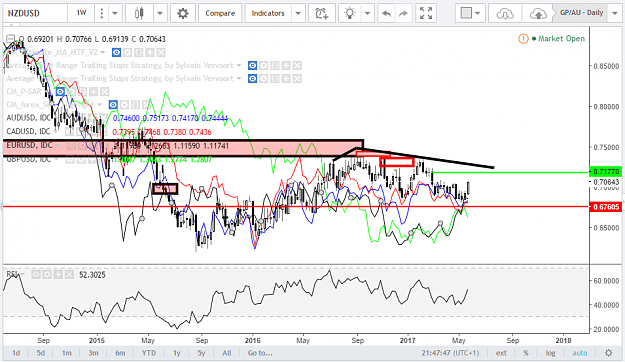The width and height of the screenshot is (625, 362).
Task: Select 5y time range
Action: pyautogui.click(x=201, y=353)
